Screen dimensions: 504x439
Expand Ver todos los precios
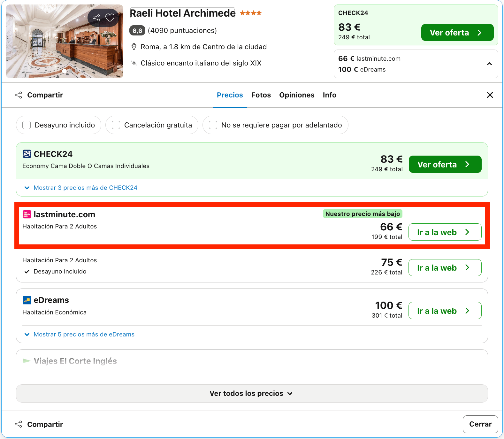[252, 393]
